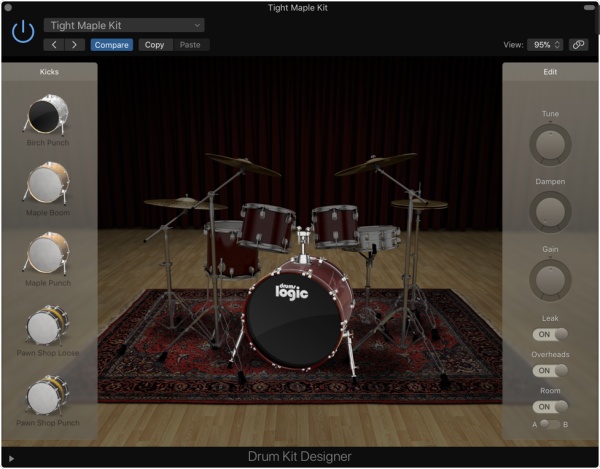
Task: Expand the disclosure triangle at bottom left
Action: (x=11, y=458)
